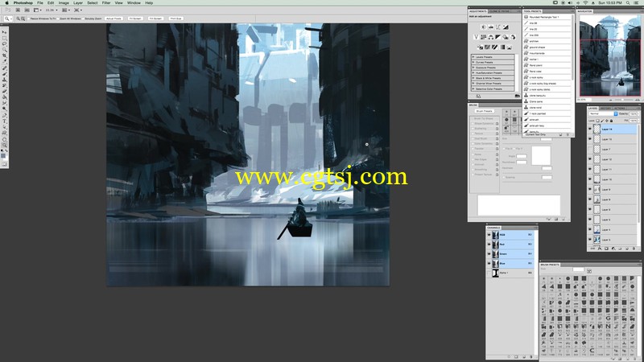
Task: Switch to the Actions tab
Action: point(619,109)
